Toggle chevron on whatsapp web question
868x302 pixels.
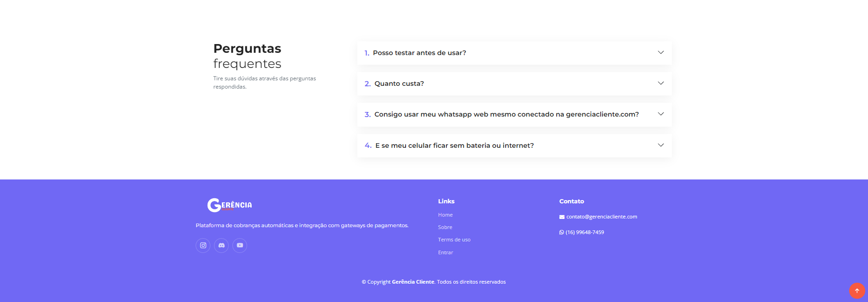point(660,114)
